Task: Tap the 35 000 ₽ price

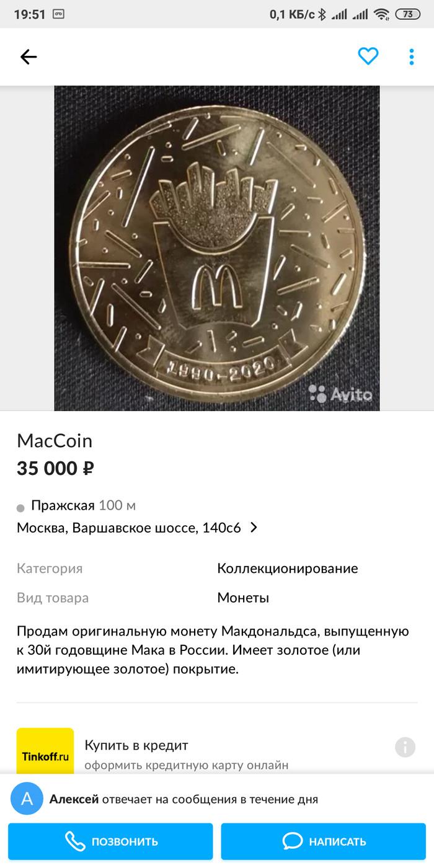Action: coord(55,469)
